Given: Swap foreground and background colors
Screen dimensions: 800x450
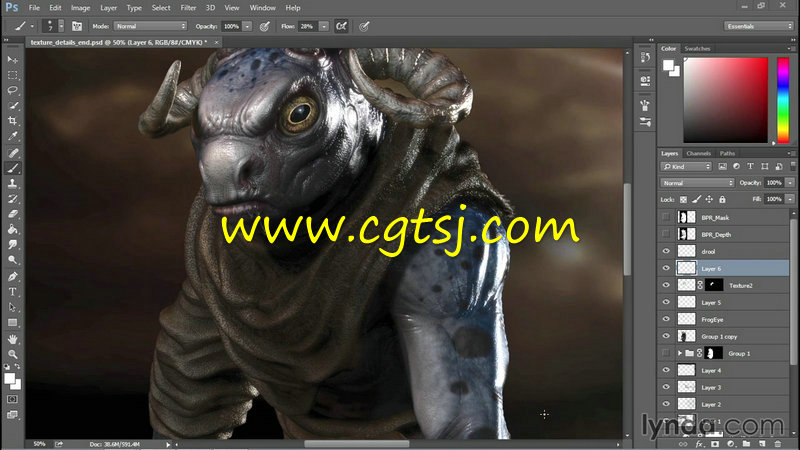Looking at the screenshot, I should (x=17, y=366).
